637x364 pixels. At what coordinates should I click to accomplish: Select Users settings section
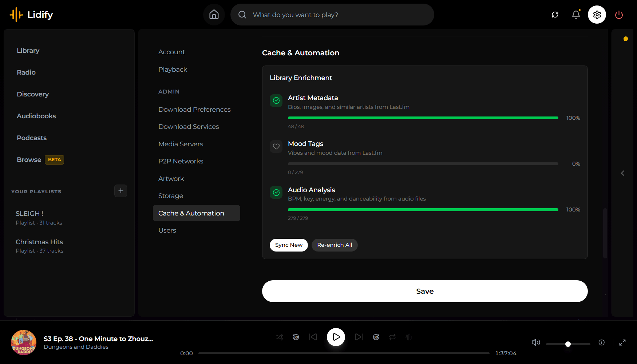[167, 230]
